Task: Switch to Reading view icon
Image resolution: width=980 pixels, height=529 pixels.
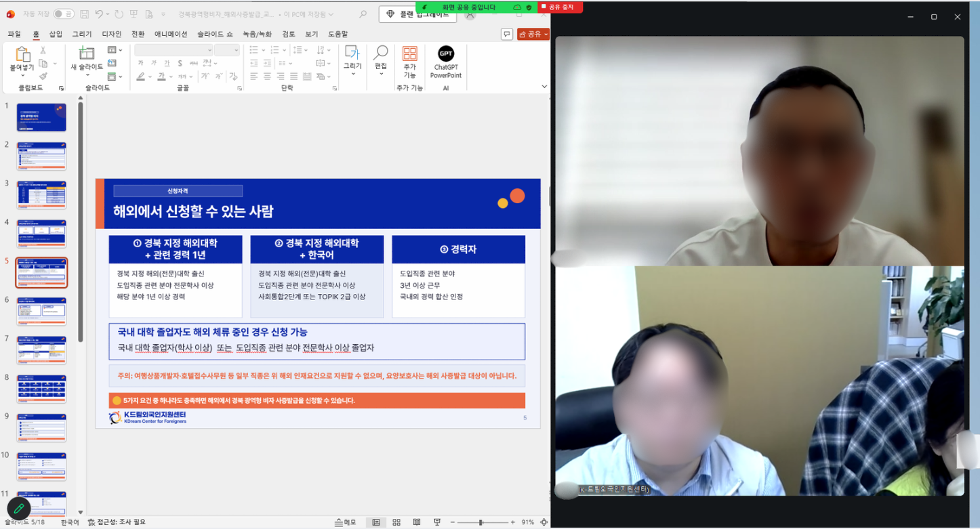Action: pyautogui.click(x=417, y=522)
